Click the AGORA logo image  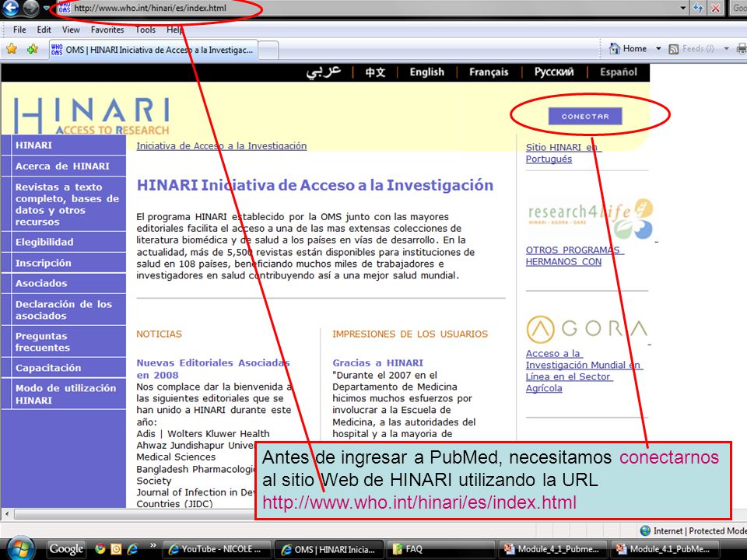click(587, 329)
